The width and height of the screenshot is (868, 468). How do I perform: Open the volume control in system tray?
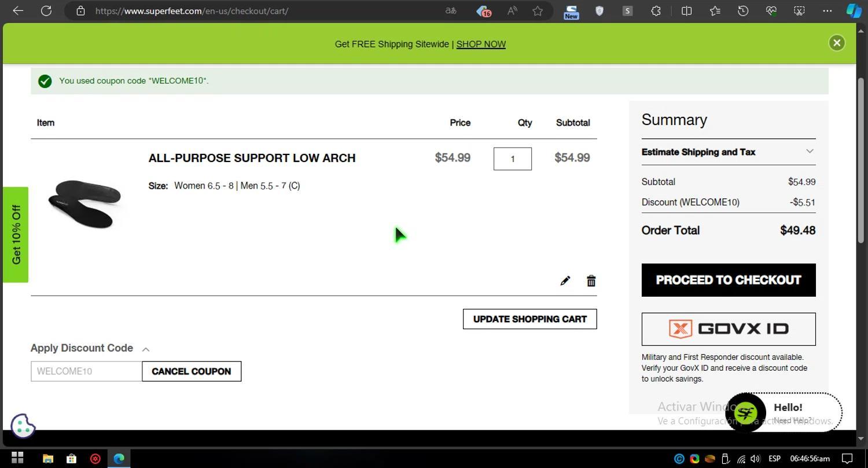pos(755,459)
